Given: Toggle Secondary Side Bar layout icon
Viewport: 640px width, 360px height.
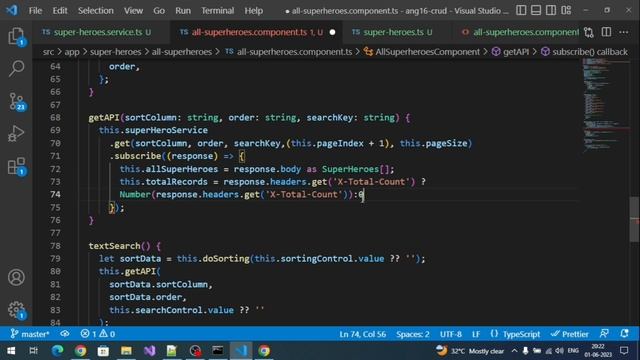Looking at the screenshot, I should (551, 10).
